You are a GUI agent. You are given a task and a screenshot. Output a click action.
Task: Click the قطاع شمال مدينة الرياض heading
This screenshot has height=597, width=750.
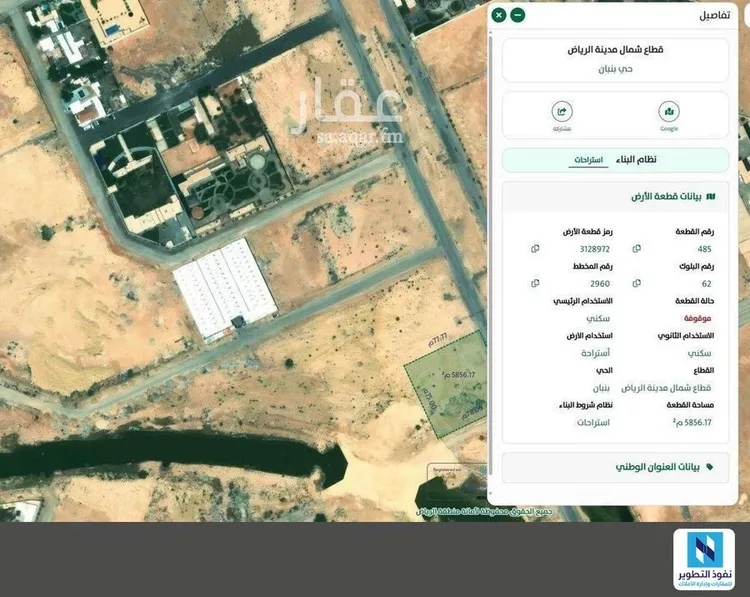[x=615, y=49]
